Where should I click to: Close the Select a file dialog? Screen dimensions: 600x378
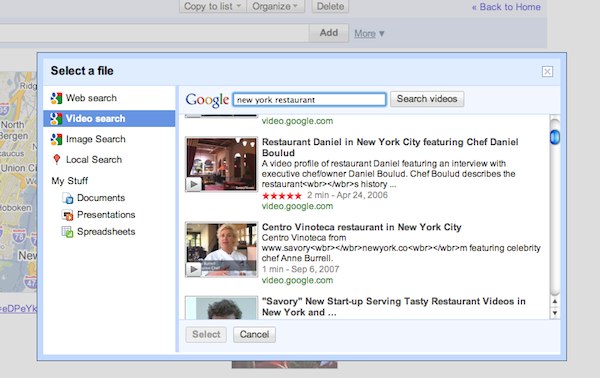click(x=547, y=72)
